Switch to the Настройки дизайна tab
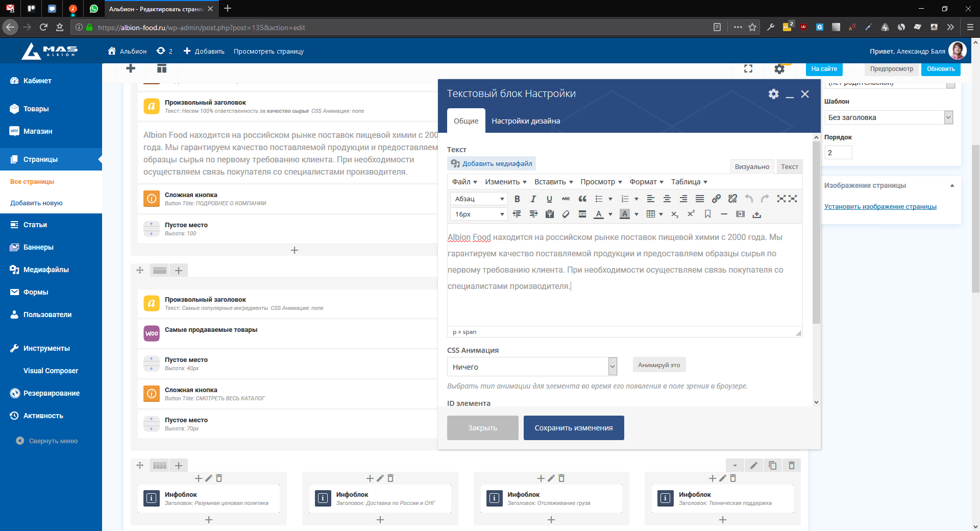Screen dimensions: 980x531 click(526, 121)
